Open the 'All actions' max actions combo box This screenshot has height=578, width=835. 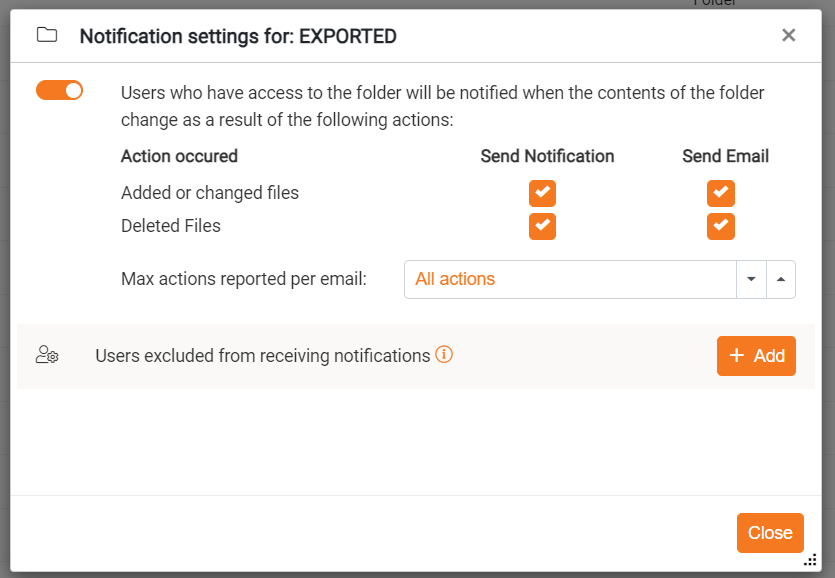coord(570,280)
